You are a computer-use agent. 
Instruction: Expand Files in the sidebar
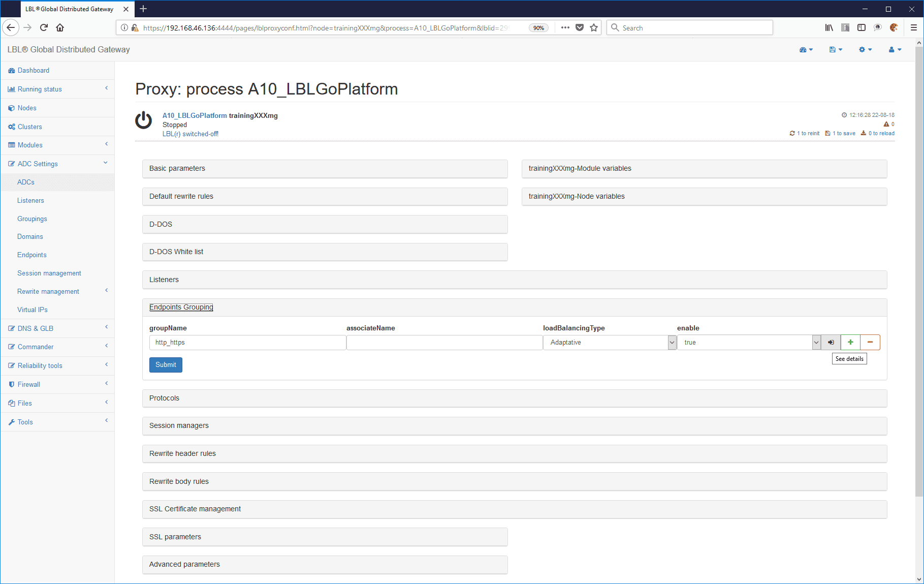click(x=57, y=403)
